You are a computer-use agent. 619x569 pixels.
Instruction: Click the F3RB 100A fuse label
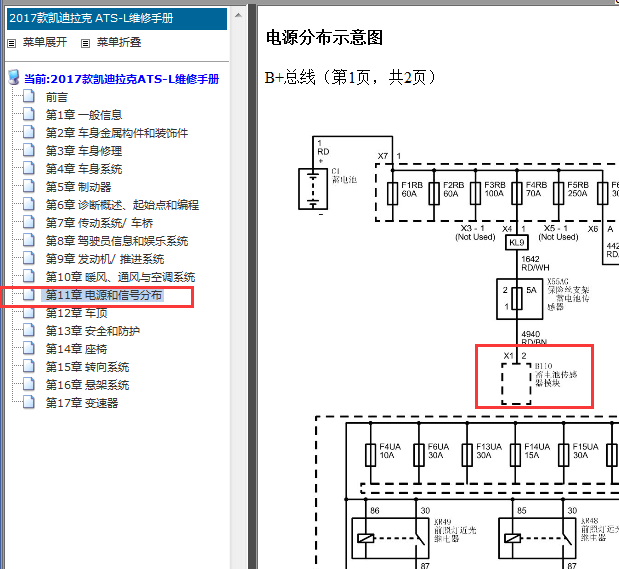coord(495,189)
